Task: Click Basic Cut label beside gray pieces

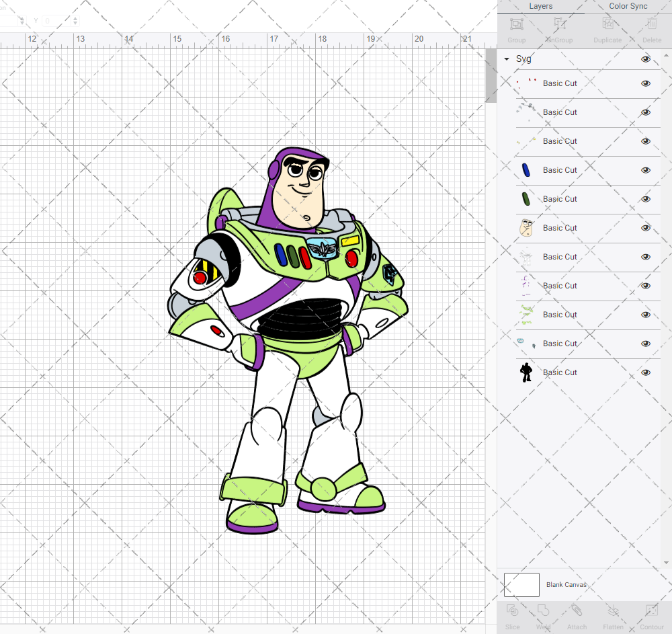Action: (x=560, y=112)
